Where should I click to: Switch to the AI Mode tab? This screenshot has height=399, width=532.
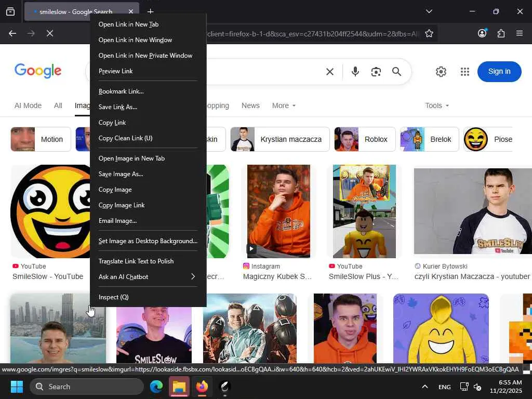click(28, 105)
